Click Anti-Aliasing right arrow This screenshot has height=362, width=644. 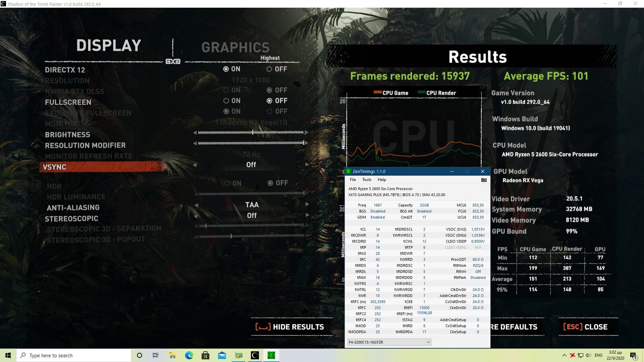[307, 204]
